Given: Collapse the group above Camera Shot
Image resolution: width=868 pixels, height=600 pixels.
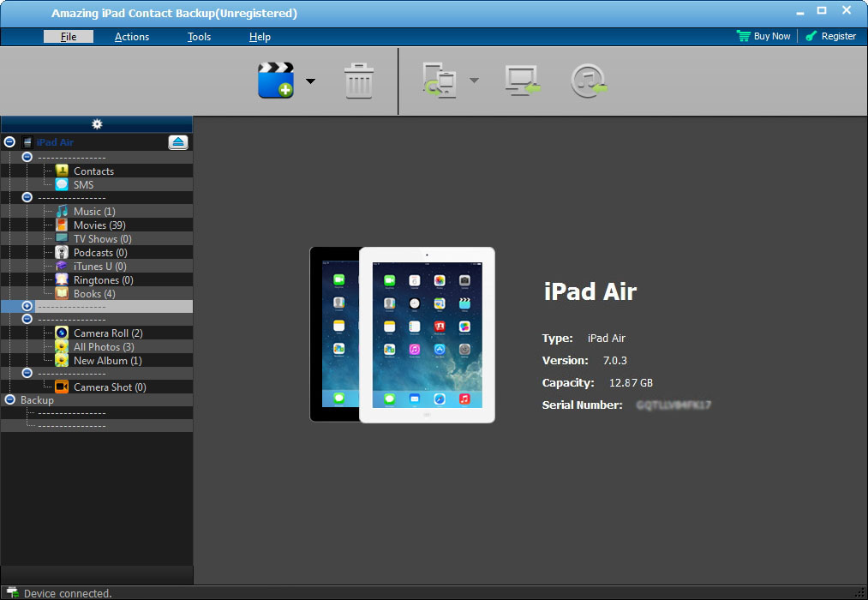Looking at the screenshot, I should pyautogui.click(x=27, y=373).
